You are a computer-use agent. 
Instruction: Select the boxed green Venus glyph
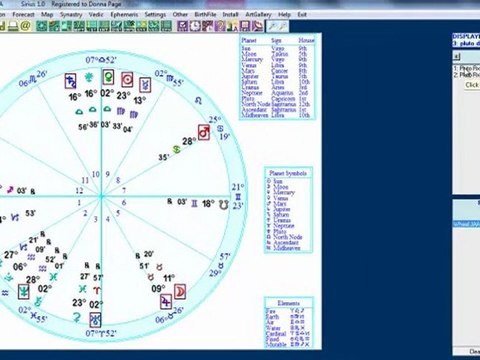click(108, 77)
